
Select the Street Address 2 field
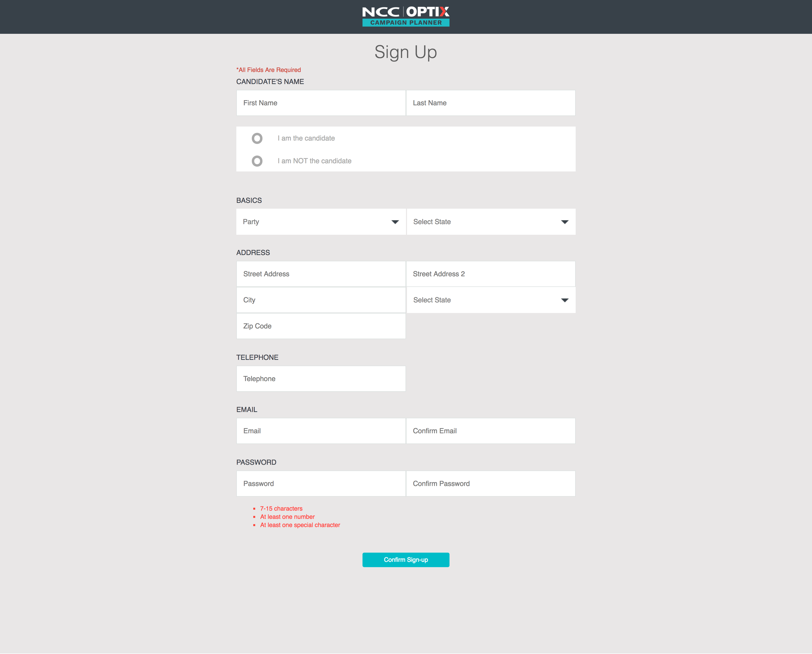click(490, 274)
